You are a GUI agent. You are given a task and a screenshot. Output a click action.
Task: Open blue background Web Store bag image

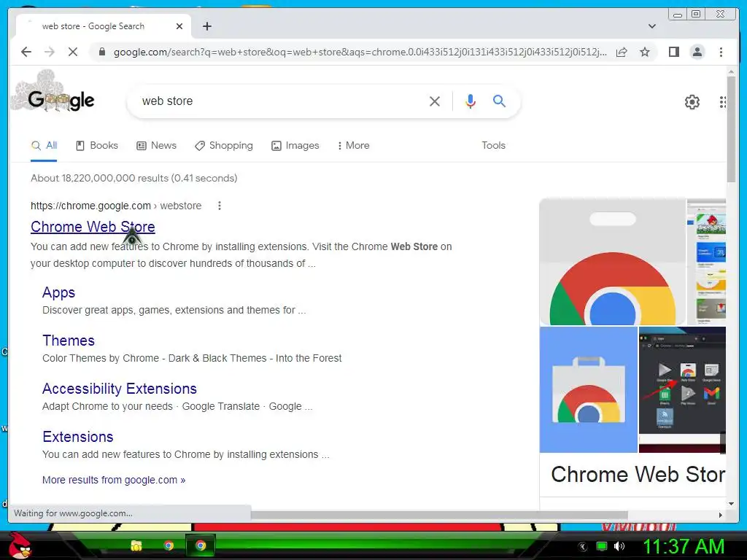pos(589,389)
